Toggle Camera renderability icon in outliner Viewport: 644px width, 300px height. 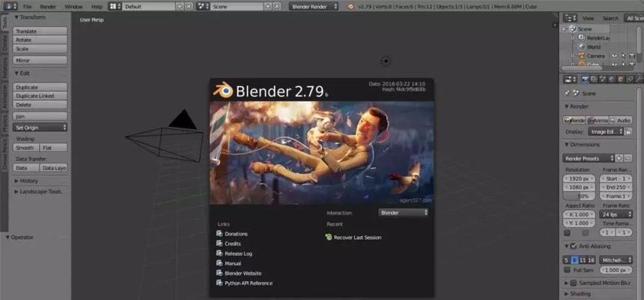[x=632, y=55]
